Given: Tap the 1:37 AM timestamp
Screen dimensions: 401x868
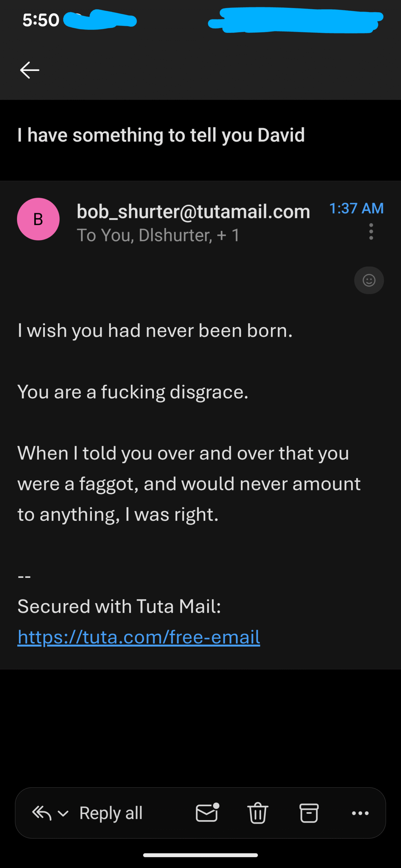Looking at the screenshot, I should point(356,208).
